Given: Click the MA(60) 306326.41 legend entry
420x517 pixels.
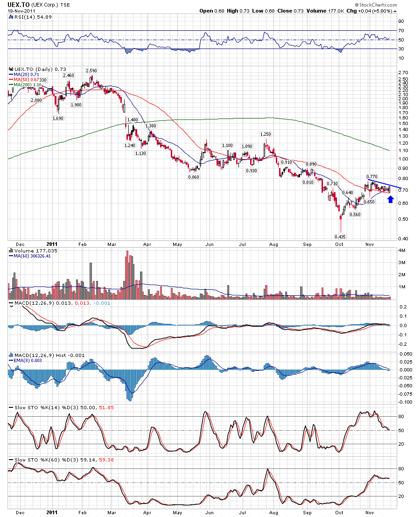Looking at the screenshot, I should coord(30,256).
